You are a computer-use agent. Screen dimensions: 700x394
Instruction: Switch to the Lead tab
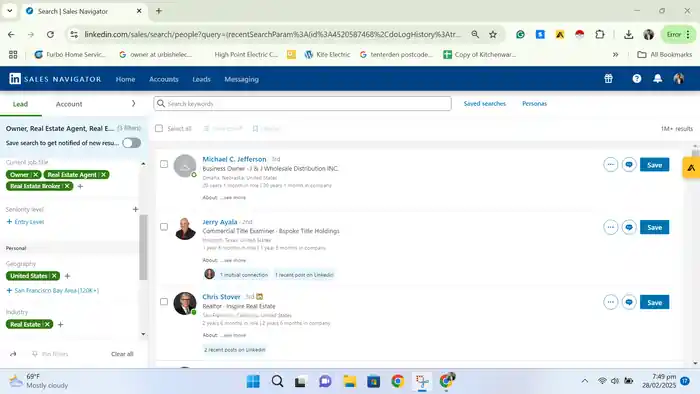click(21, 104)
